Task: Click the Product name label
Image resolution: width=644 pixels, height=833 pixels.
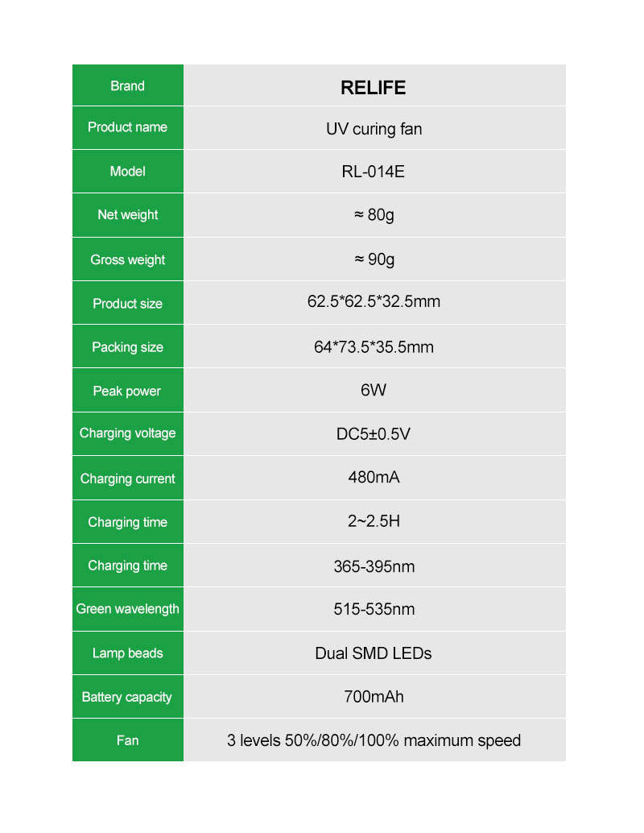Action: 127,127
